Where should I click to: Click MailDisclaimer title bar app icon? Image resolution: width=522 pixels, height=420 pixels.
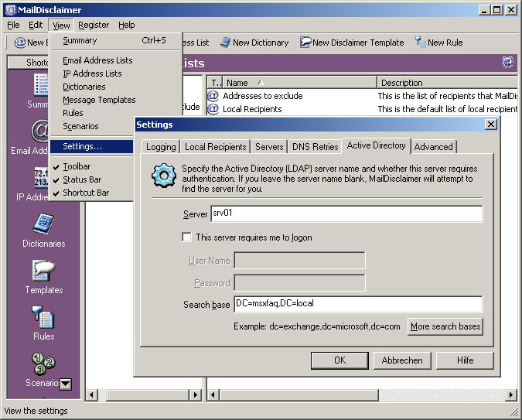[x=11, y=9]
